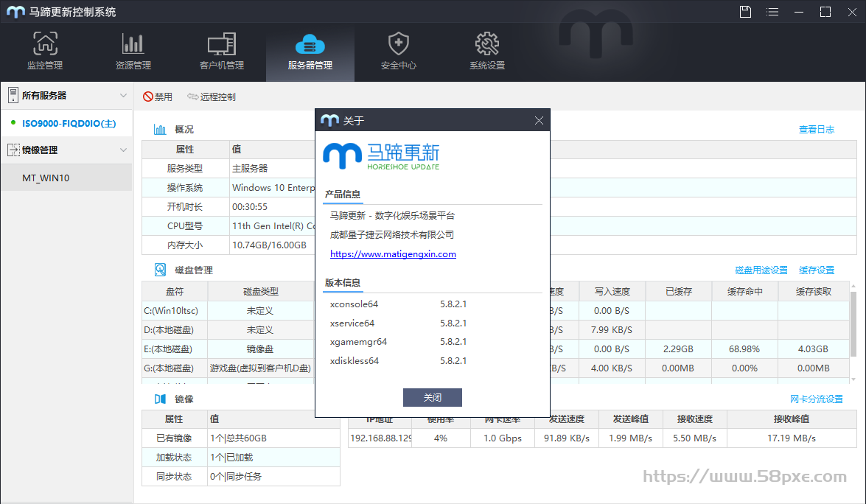Viewport: 866px width, 504px height.
Task: Open the 安全中心 security center tab
Action: tap(398, 52)
